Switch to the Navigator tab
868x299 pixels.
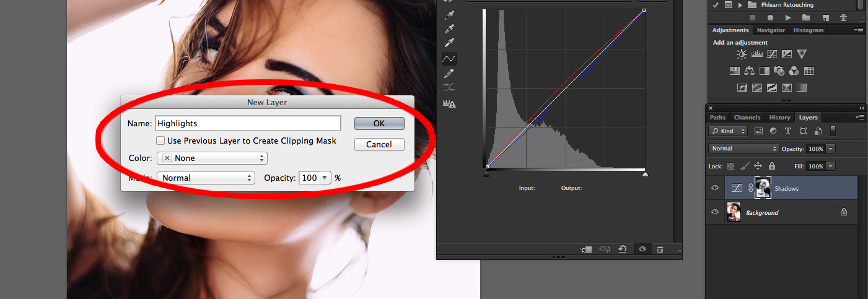(771, 30)
